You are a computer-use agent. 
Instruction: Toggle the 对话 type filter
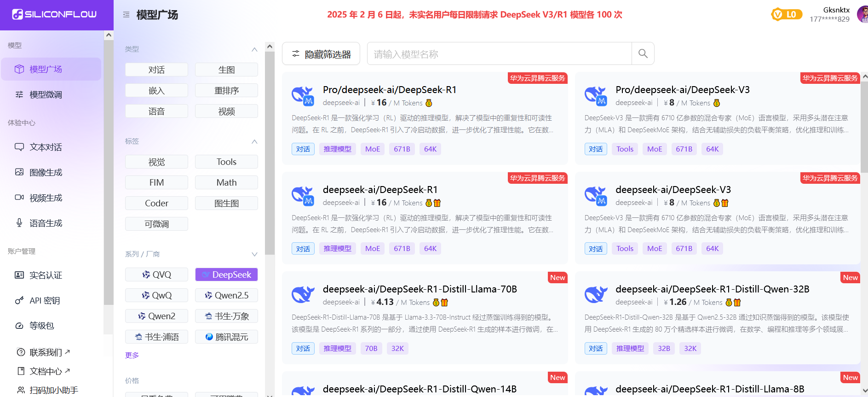point(156,70)
